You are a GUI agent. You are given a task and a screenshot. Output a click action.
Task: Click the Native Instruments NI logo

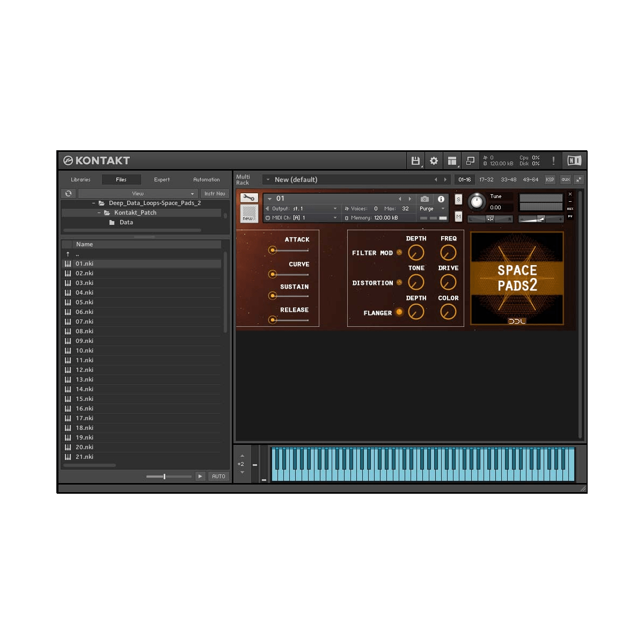(x=574, y=160)
